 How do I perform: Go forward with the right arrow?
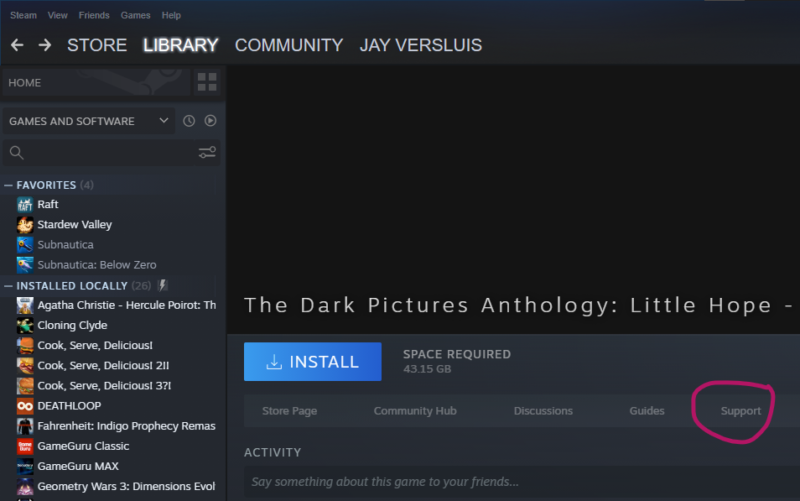pos(45,45)
